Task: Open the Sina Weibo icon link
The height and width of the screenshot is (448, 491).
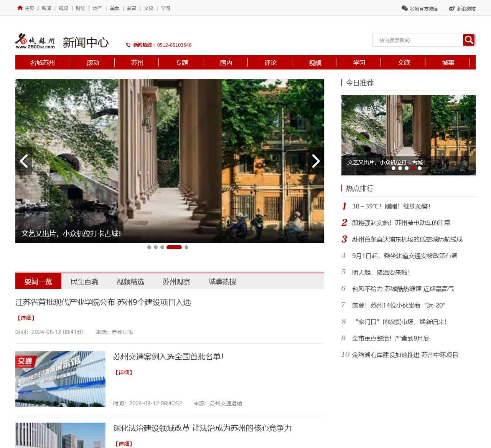Action: (452, 8)
